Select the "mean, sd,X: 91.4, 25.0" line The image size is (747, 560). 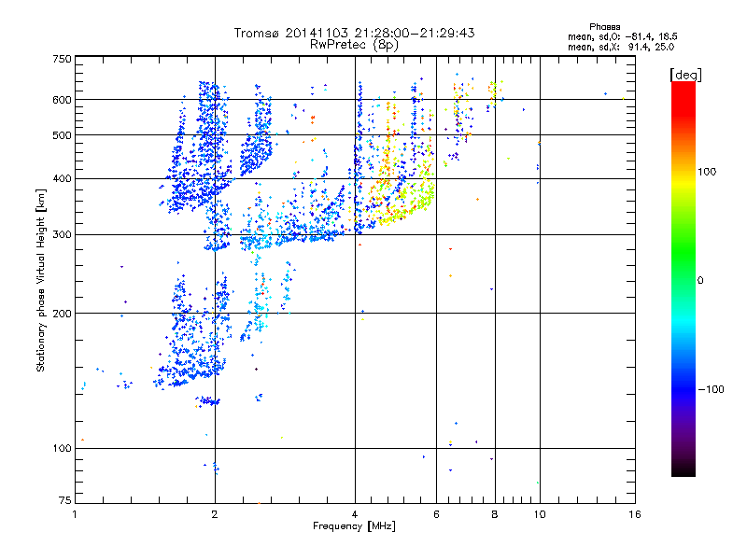coord(621,47)
